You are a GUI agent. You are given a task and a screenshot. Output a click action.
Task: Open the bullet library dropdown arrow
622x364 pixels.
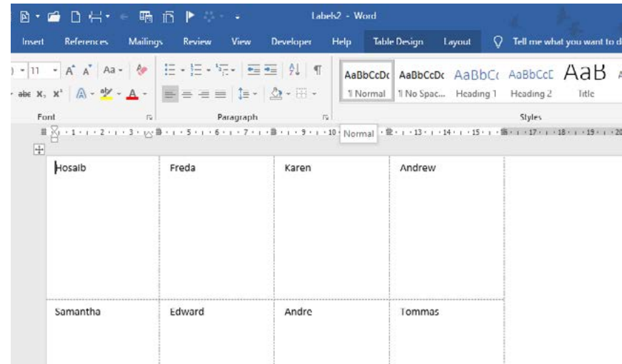coord(183,71)
